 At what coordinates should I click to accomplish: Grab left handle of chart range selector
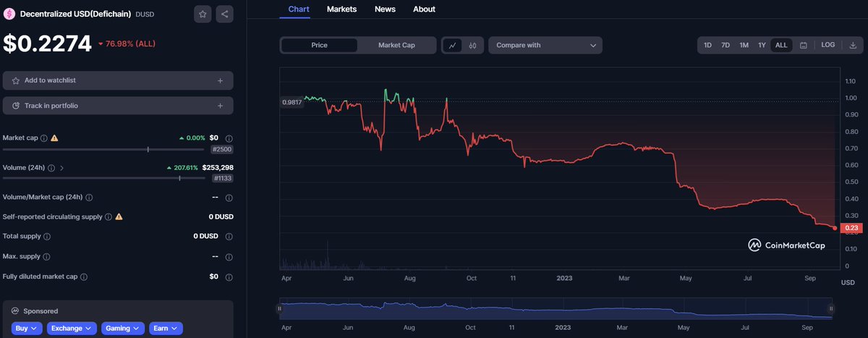point(279,308)
